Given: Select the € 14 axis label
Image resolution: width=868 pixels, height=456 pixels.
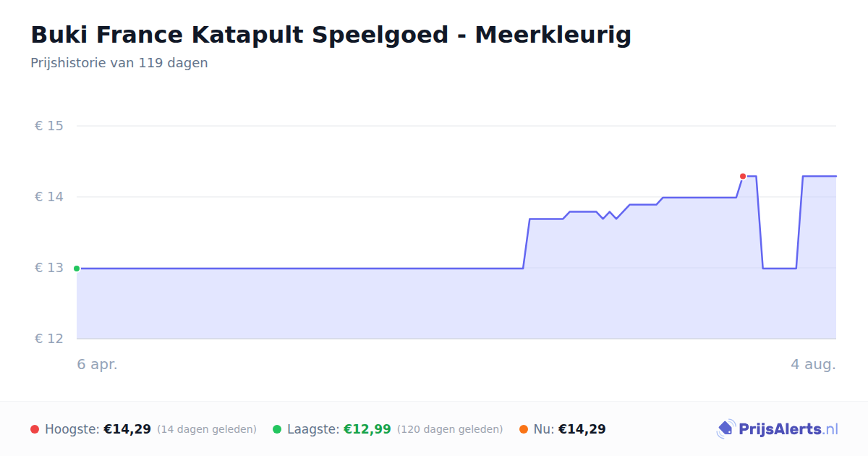Looking at the screenshot, I should pos(49,197).
